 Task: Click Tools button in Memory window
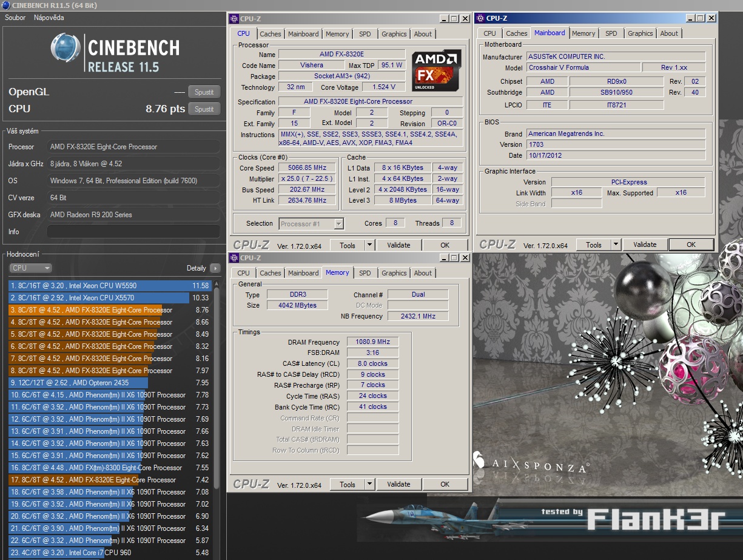[348, 484]
